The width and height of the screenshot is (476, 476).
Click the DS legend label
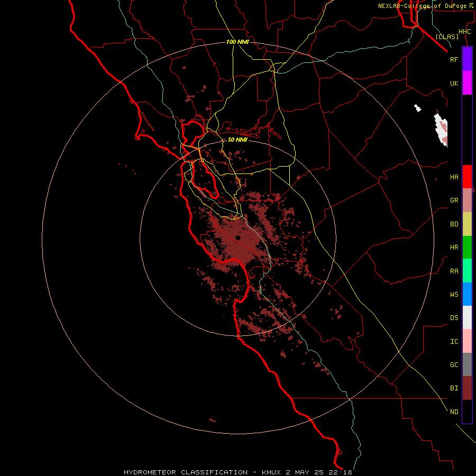tap(454, 318)
